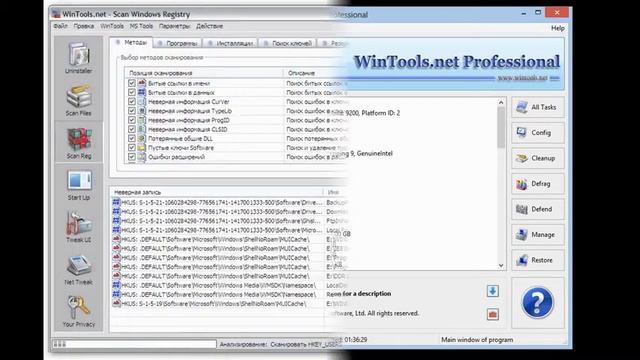Open the Правка menu
The image size is (640, 360).
point(84,26)
